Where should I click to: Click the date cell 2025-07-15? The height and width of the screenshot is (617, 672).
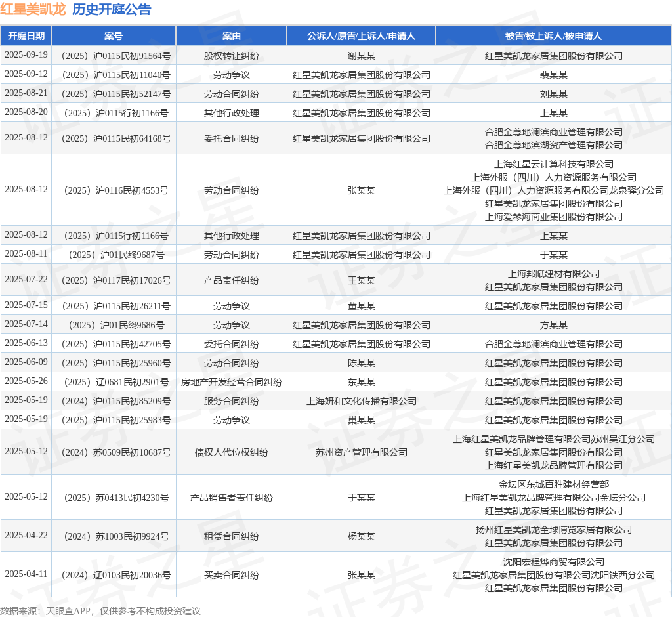click(x=26, y=305)
